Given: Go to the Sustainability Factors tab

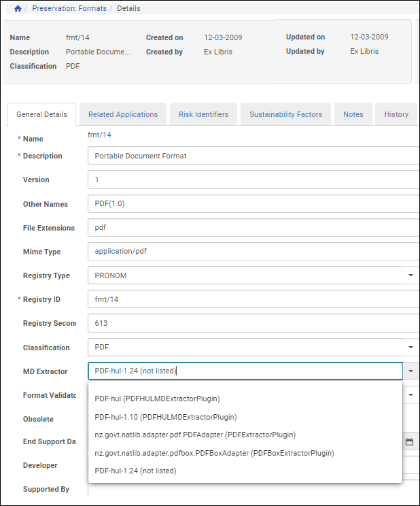Looking at the screenshot, I should coord(285,114).
